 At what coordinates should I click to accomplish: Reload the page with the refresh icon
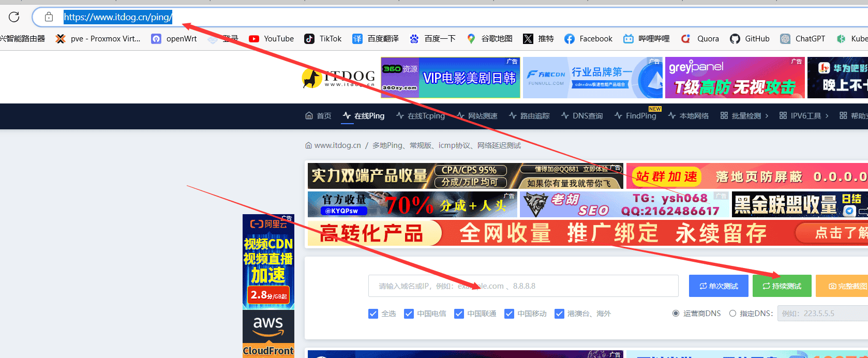14,17
